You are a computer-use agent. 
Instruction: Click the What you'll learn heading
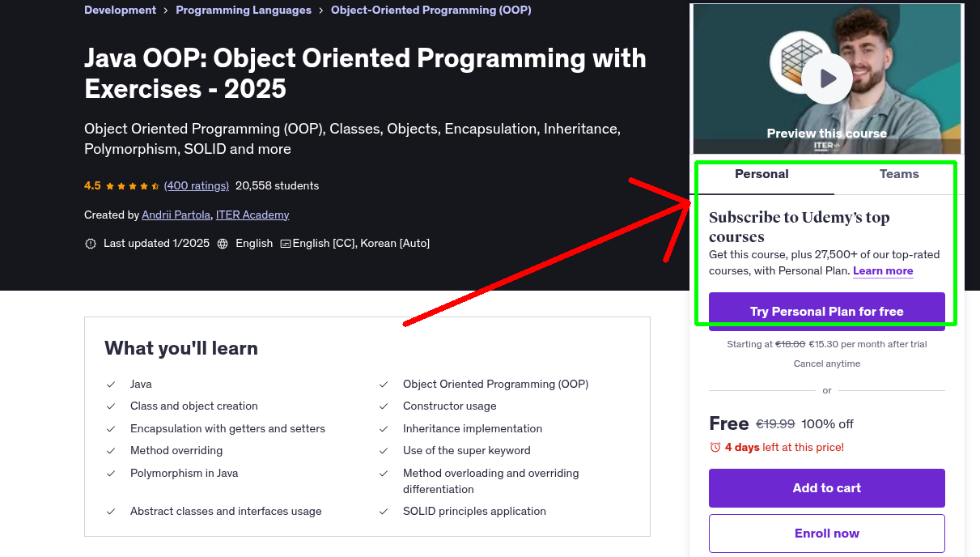click(181, 349)
